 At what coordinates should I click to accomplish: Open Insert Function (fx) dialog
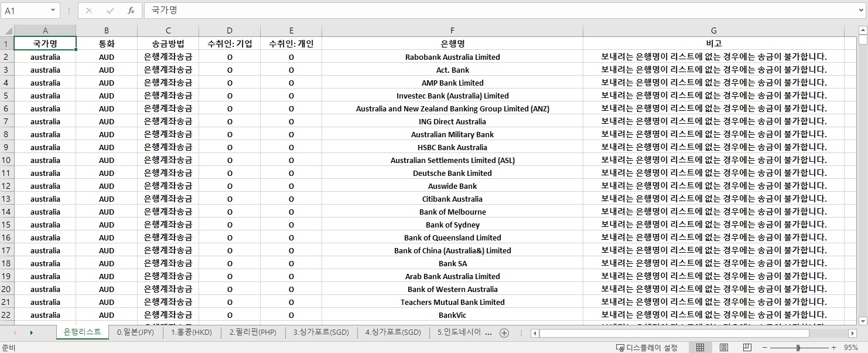tap(131, 11)
